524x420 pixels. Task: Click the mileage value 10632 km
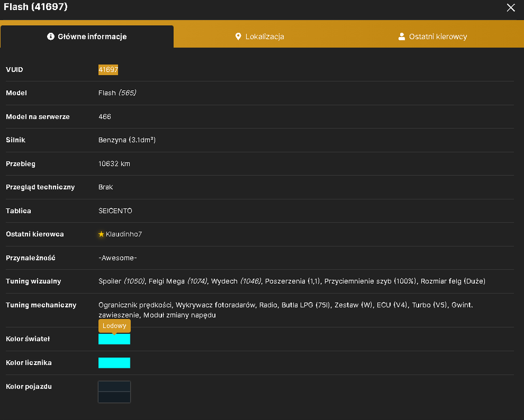click(114, 164)
